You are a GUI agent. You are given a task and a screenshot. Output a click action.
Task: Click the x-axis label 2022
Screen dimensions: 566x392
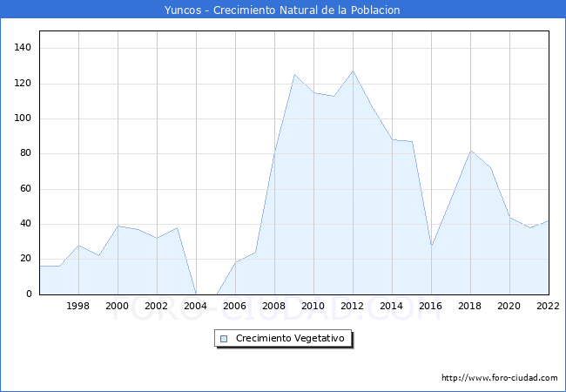548,306
